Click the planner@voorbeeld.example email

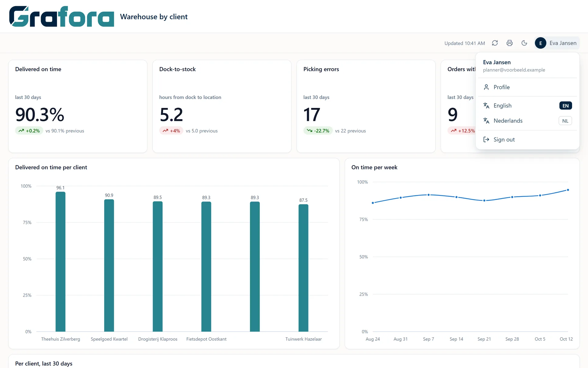click(x=514, y=70)
